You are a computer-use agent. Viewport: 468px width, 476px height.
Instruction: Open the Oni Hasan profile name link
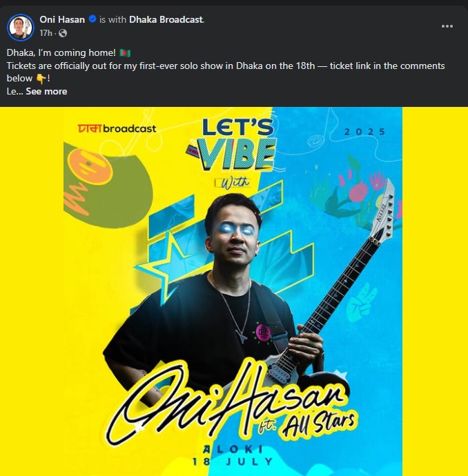coord(62,19)
